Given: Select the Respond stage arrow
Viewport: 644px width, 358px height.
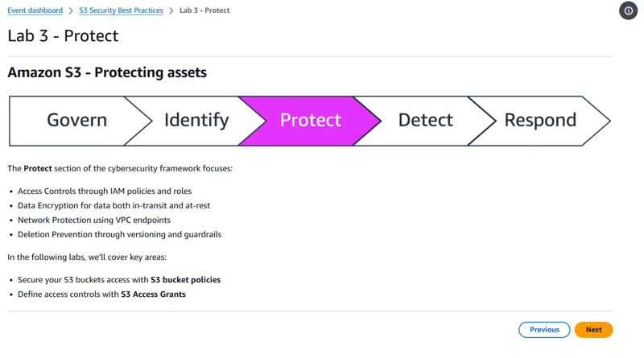Looking at the screenshot, I should point(539,121).
